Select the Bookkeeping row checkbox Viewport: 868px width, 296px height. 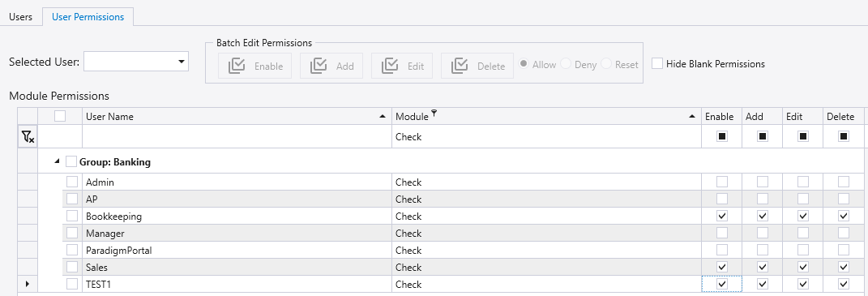(72, 217)
